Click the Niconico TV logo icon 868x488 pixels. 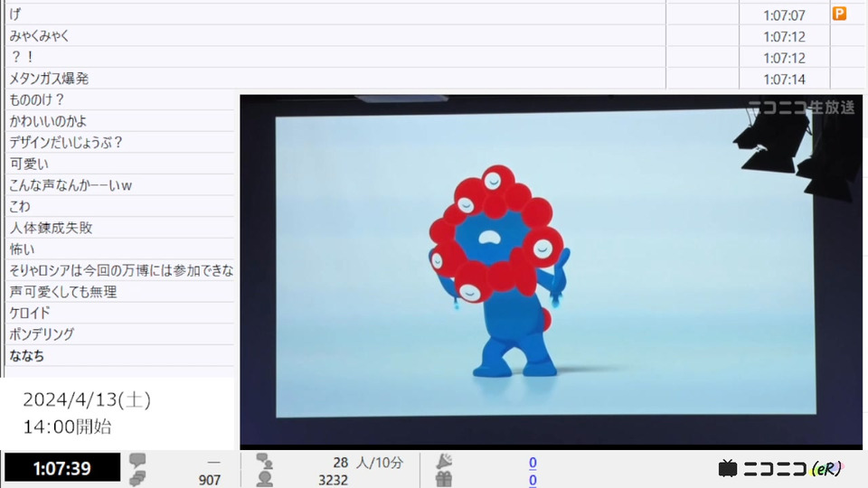point(727,469)
